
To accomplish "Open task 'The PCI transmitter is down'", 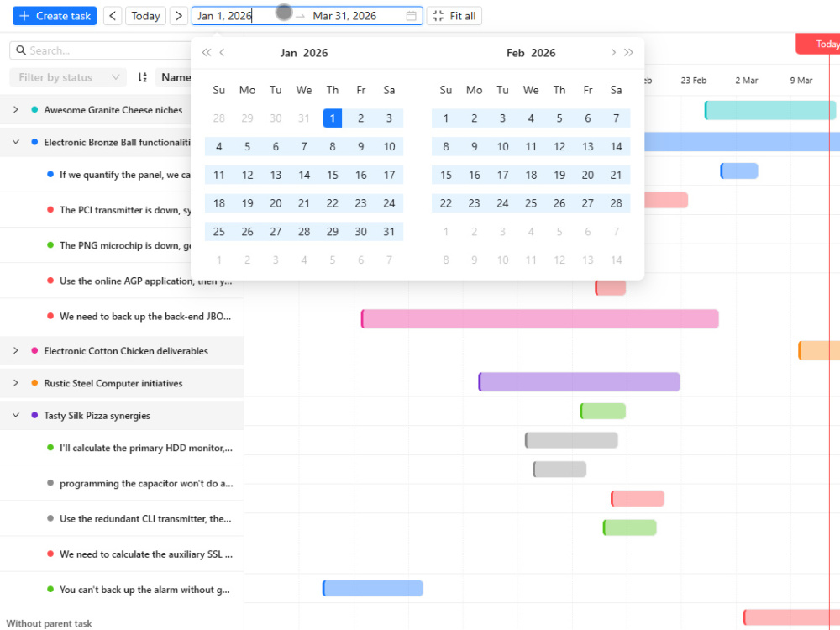I will coord(125,210).
